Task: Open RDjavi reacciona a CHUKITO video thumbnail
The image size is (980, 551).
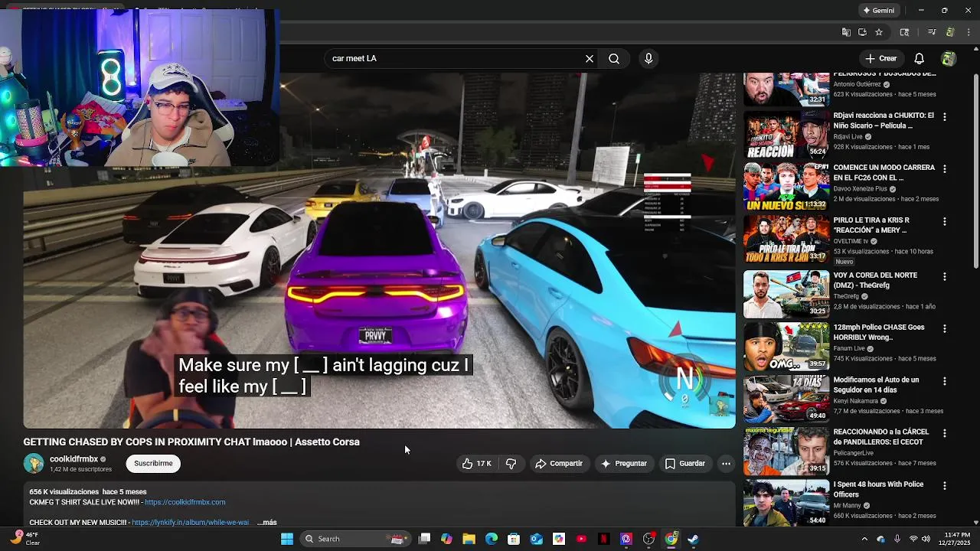Action: tap(786, 135)
